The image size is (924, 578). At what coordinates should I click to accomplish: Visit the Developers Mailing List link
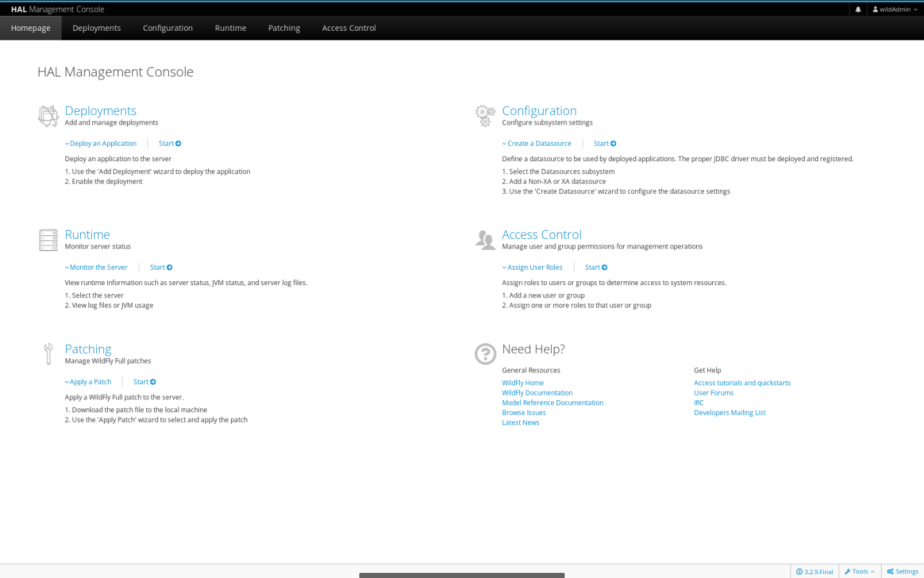730,413
